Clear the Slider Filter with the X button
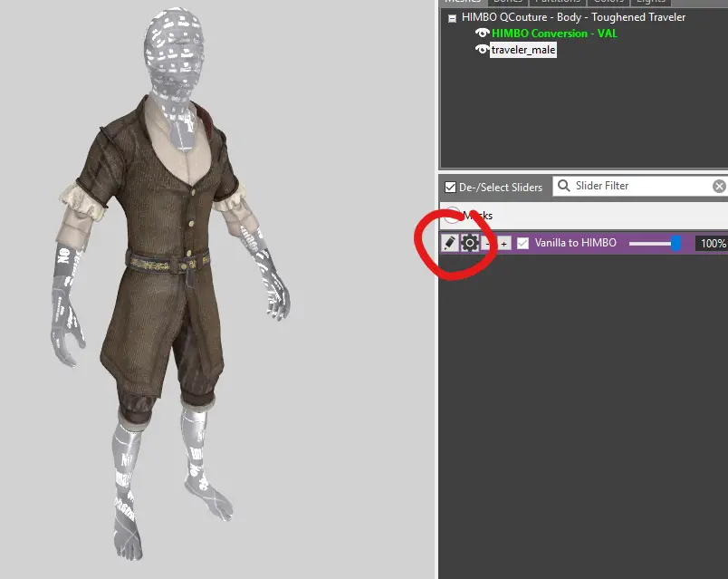728x579 pixels. pos(719,187)
